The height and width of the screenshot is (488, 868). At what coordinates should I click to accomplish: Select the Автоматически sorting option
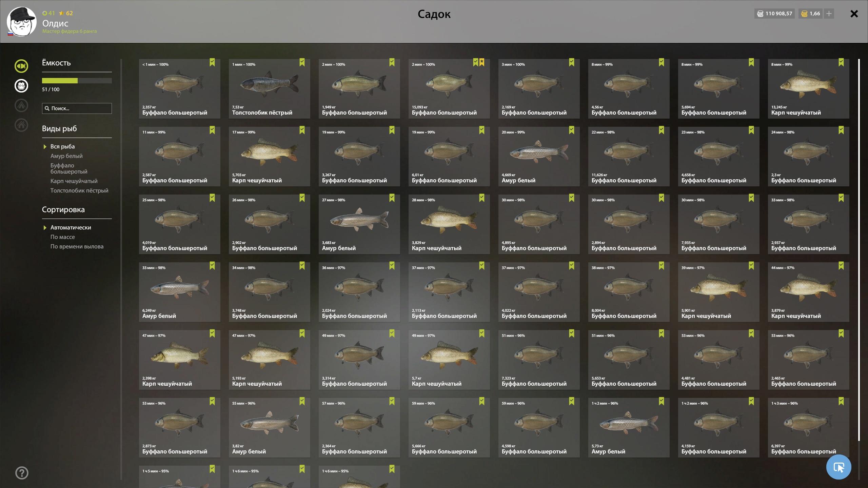pos(71,227)
